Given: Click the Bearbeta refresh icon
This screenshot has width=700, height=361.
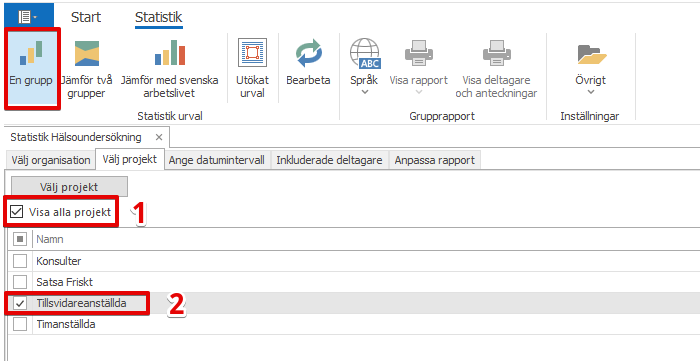Looking at the screenshot, I should pyautogui.click(x=308, y=53).
